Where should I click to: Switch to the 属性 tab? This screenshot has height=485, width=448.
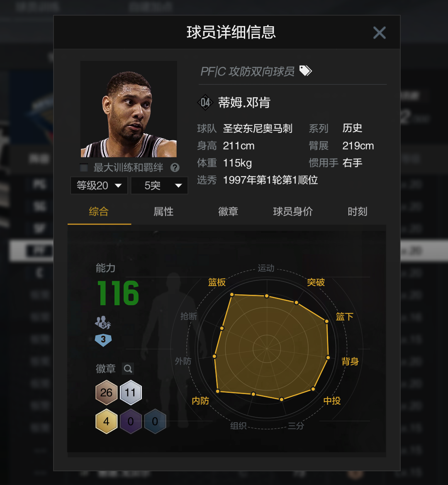[163, 212]
